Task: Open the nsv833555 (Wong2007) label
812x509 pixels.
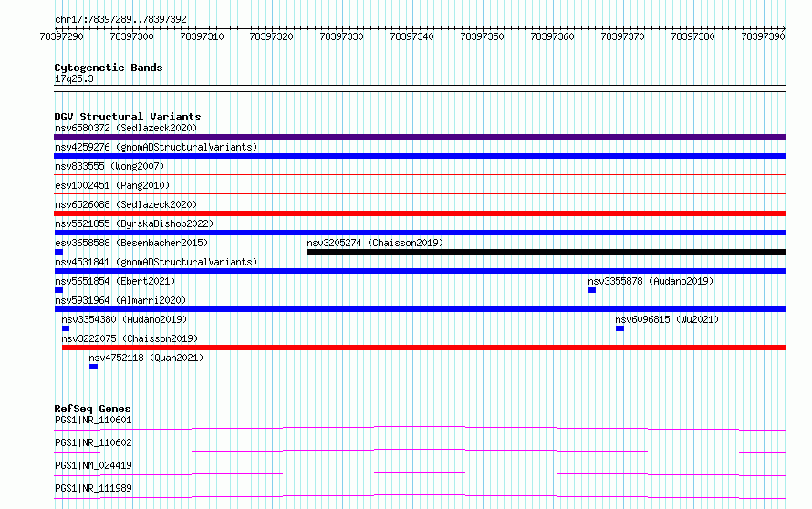Action: [x=109, y=166]
